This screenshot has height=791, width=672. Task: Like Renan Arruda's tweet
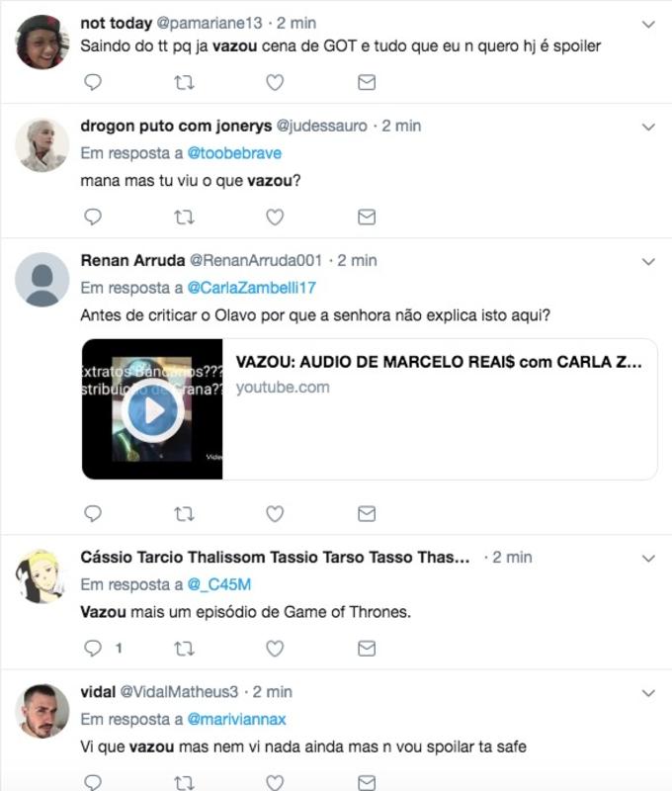point(275,513)
